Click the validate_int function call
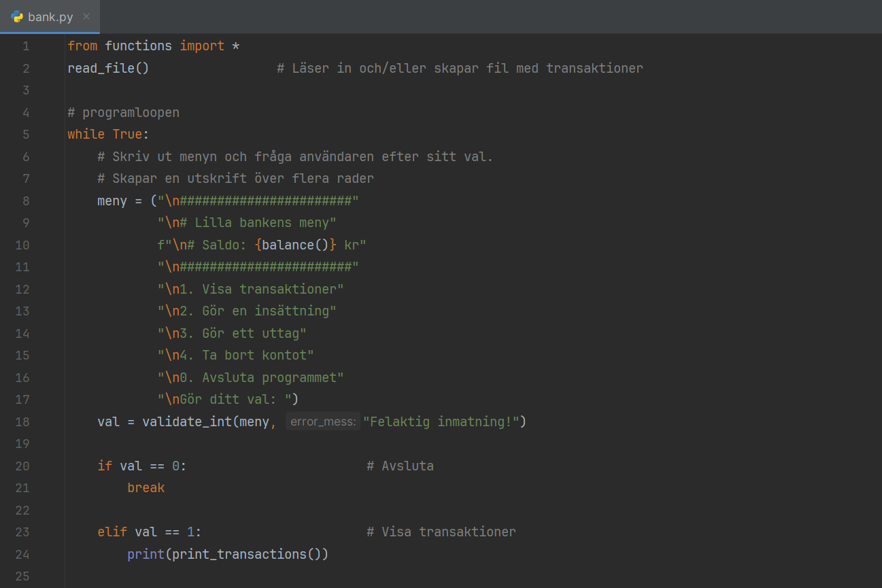The height and width of the screenshot is (588, 882). [x=186, y=422]
